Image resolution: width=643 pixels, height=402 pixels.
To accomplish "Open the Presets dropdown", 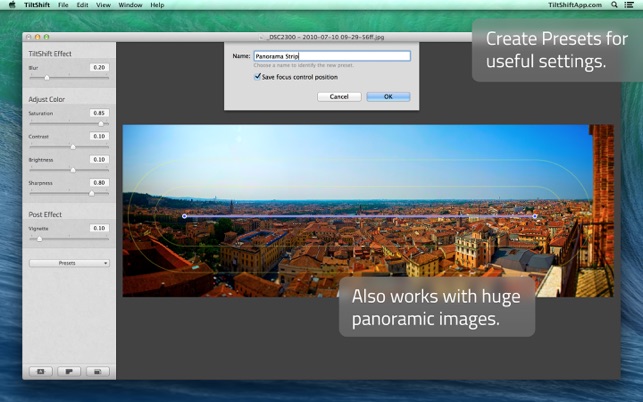I will pyautogui.click(x=69, y=263).
